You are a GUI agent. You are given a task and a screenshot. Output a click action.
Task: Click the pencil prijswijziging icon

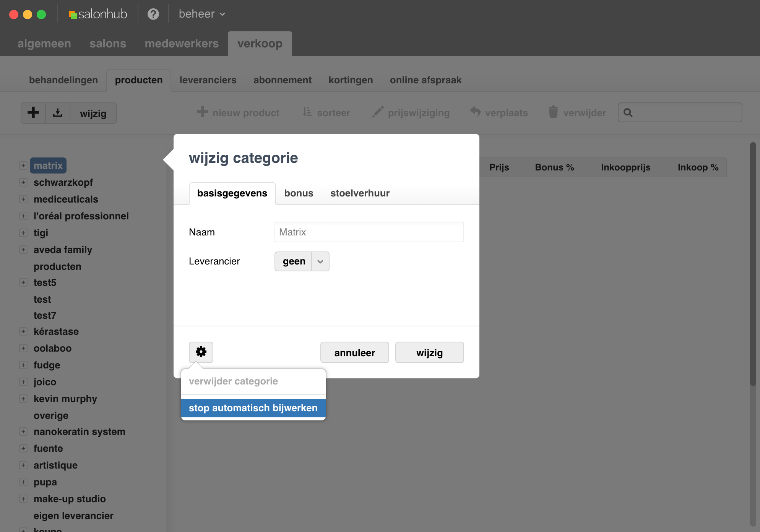click(378, 112)
